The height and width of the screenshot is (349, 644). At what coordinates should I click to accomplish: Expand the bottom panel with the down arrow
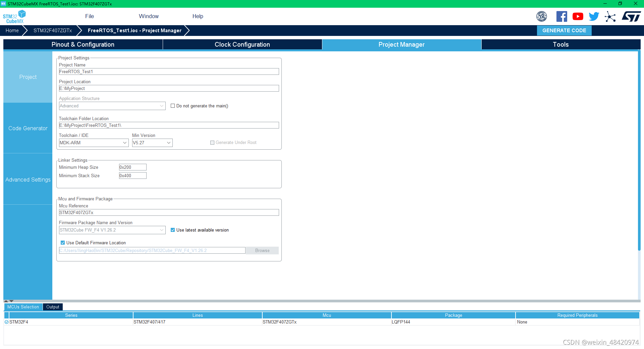tap(11, 301)
